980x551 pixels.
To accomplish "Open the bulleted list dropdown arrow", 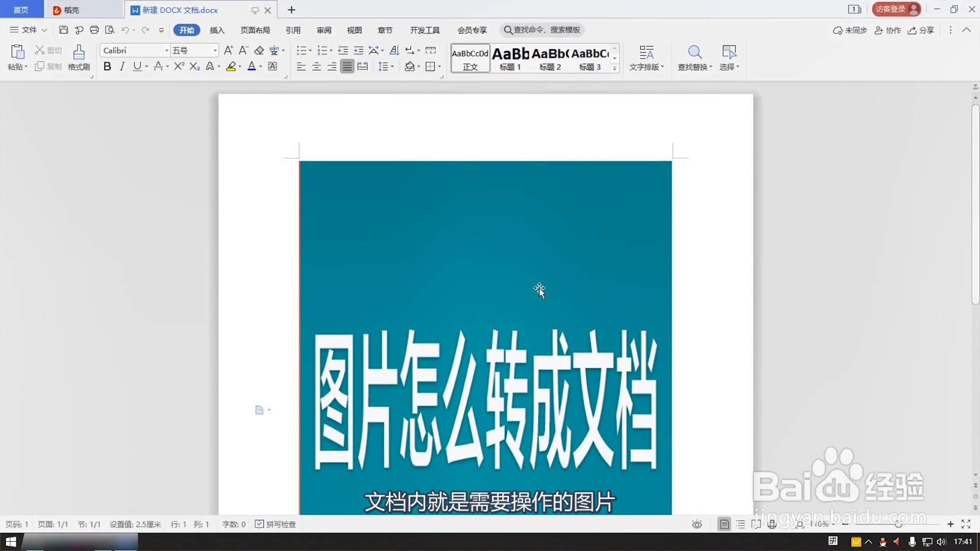I will coord(310,51).
